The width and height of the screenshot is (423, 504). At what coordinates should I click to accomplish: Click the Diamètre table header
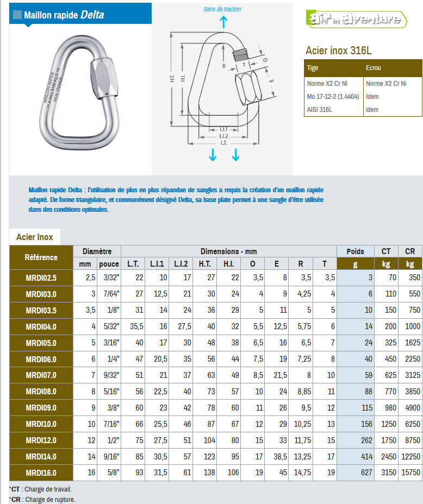point(97,251)
